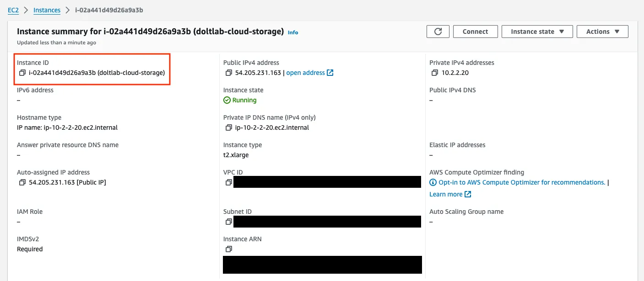644x281 pixels.
Task: Copy the Auto-assigned IP address
Action: 21,182
